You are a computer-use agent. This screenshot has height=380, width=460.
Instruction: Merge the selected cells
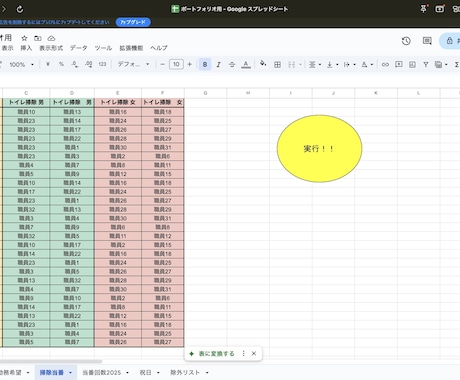291,64
